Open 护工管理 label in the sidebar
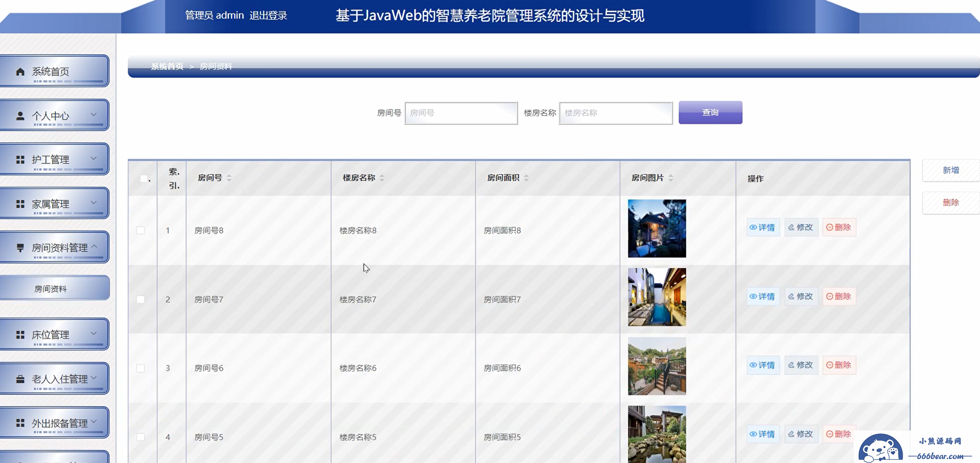Screen dimensions: 980x463 point(50,160)
